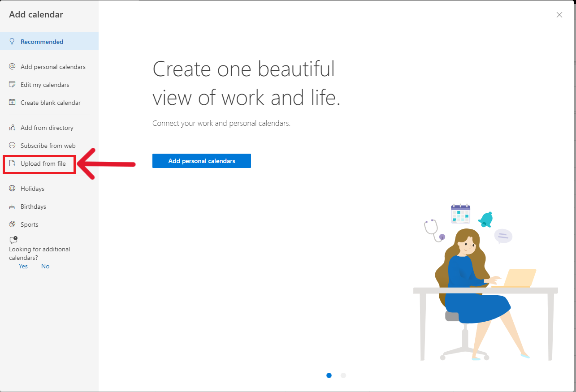Open the Birthdays calendar option
The width and height of the screenshot is (576, 392).
(x=49, y=207)
